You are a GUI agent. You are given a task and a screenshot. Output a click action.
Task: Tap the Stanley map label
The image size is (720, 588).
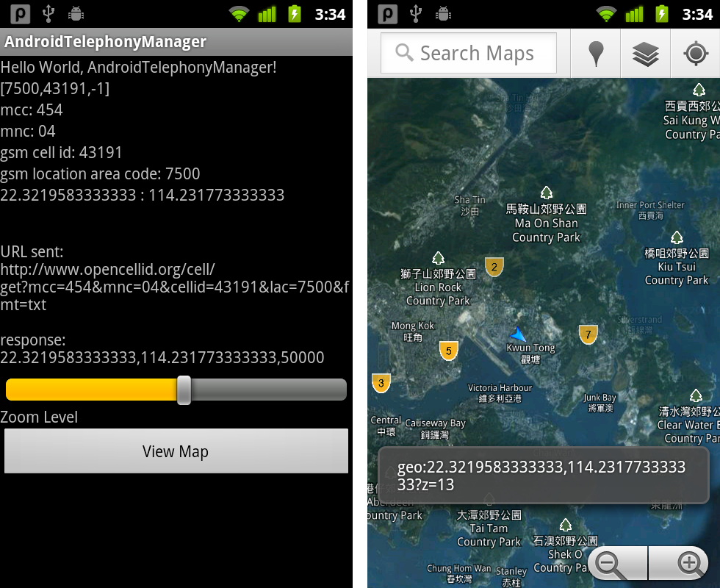511,577
